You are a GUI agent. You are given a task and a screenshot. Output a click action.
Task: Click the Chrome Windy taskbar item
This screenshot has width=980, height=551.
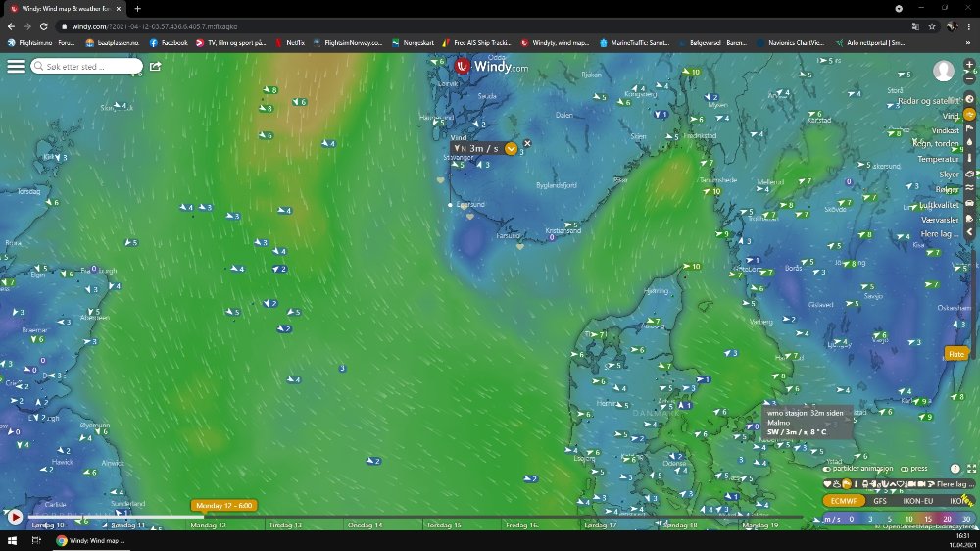(91, 541)
